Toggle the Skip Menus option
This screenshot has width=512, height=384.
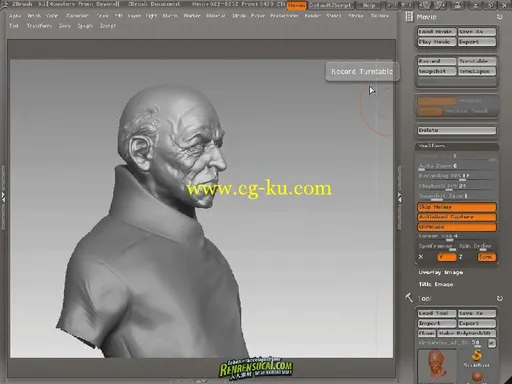coord(457,207)
